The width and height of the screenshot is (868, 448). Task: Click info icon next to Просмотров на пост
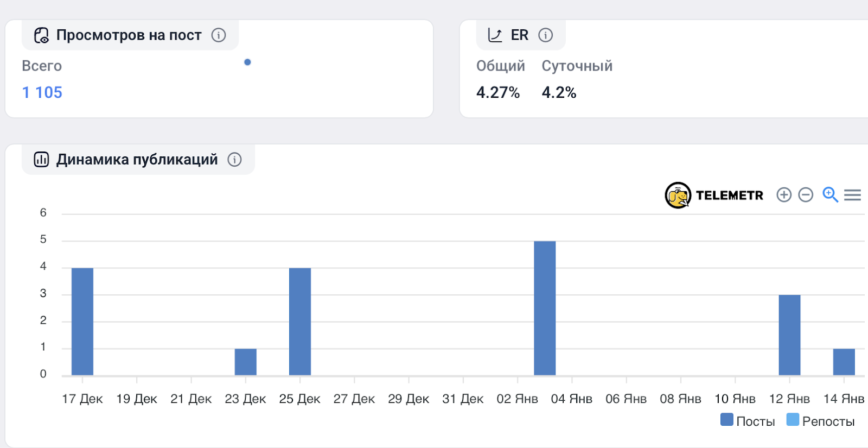coord(219,35)
